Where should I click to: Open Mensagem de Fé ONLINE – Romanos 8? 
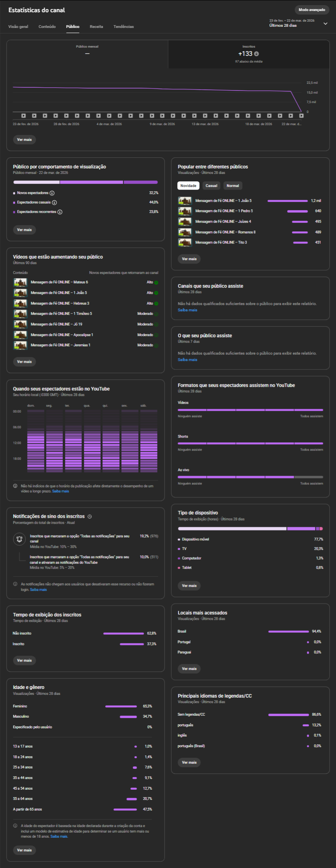coord(225,232)
